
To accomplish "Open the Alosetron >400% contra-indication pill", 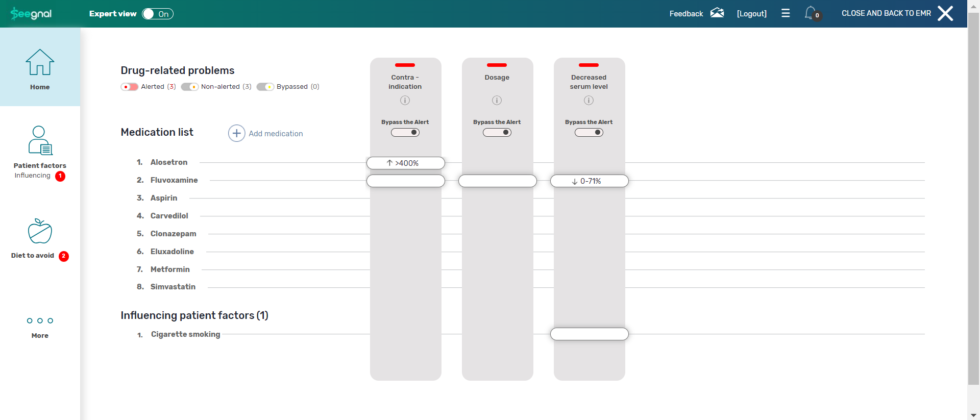I will (x=406, y=163).
